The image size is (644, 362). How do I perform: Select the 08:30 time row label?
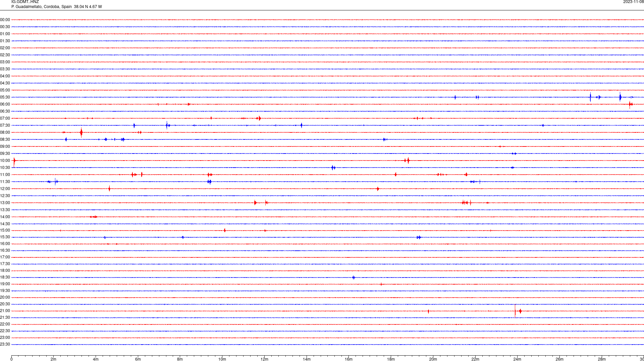coord(5,139)
